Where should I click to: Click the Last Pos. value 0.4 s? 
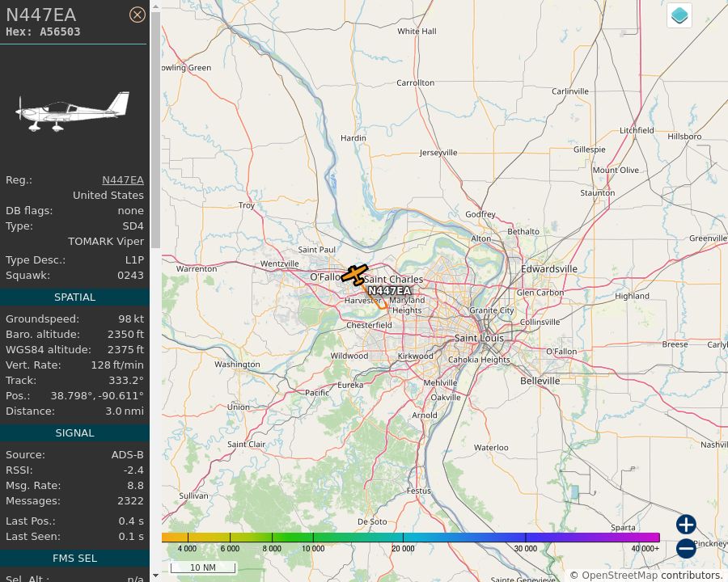pyautogui.click(x=131, y=521)
